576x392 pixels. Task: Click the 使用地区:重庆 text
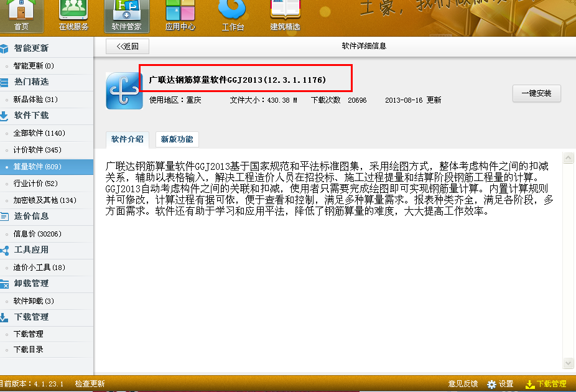(x=175, y=100)
